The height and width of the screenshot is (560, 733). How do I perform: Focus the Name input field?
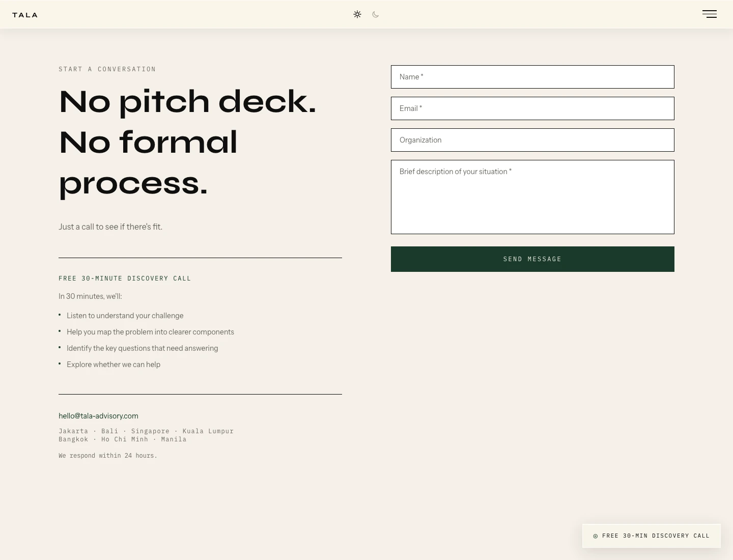click(532, 77)
